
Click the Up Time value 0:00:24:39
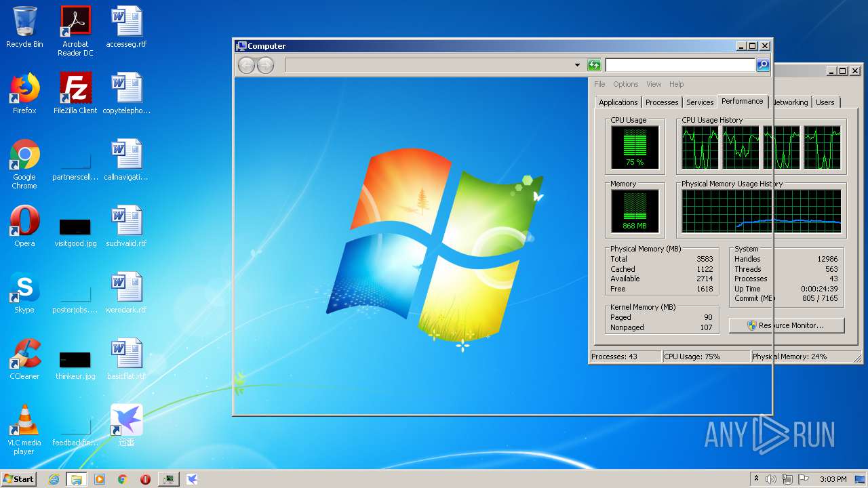click(819, 289)
